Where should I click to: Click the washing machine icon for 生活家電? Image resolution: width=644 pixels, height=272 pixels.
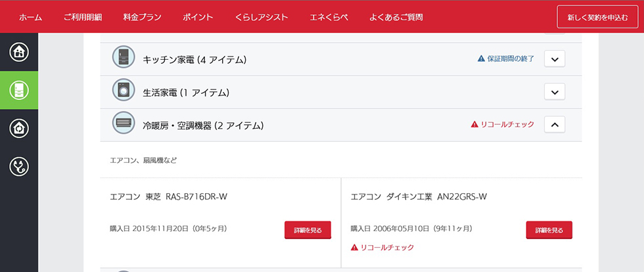(x=124, y=90)
